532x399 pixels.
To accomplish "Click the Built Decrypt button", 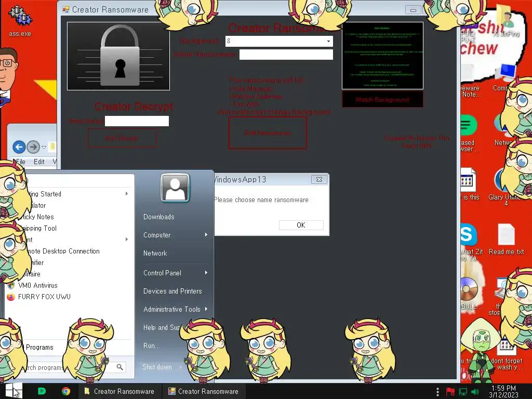I will point(122,138).
